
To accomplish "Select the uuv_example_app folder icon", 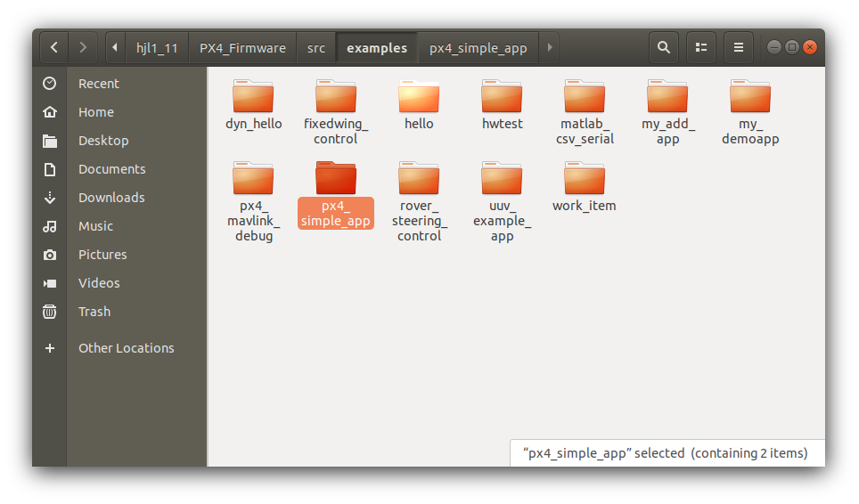I will 502,178.
